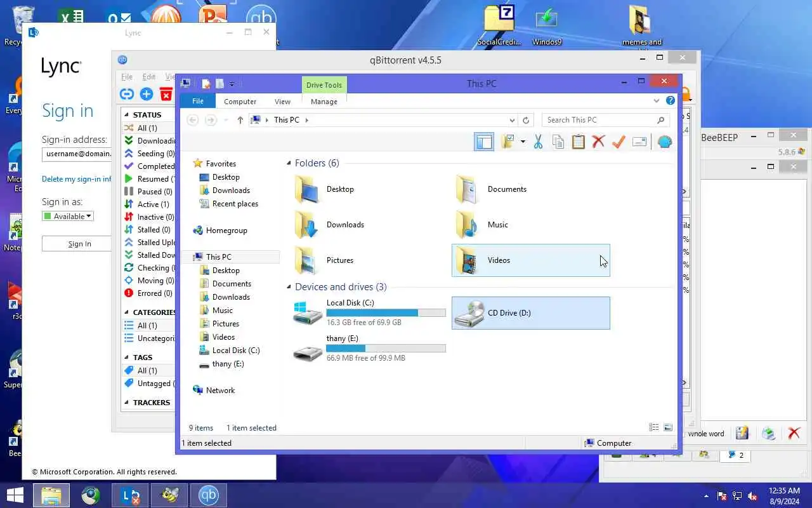Open the View ribbon tab in Explorer
Image resolution: width=812 pixels, height=508 pixels.
[x=282, y=102]
